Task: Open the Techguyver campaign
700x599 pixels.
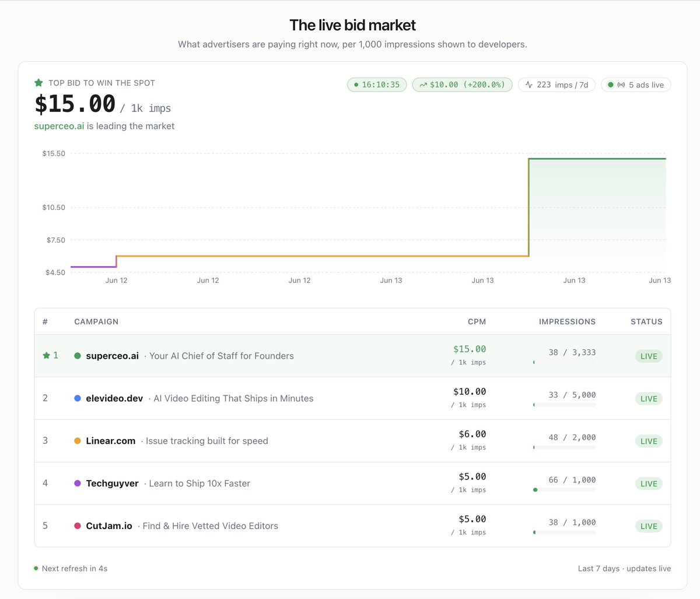Action: click(x=112, y=484)
